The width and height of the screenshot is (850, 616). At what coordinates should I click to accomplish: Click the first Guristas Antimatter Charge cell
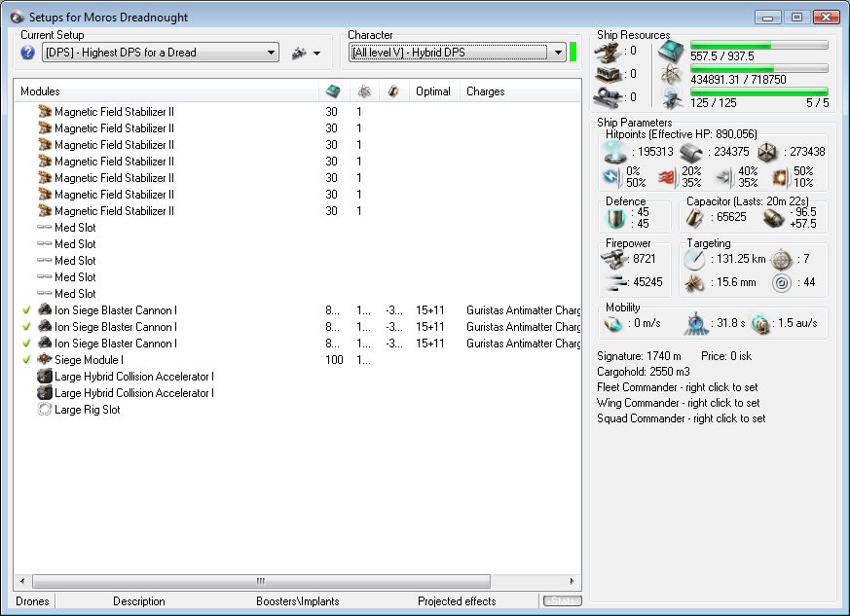click(x=523, y=310)
